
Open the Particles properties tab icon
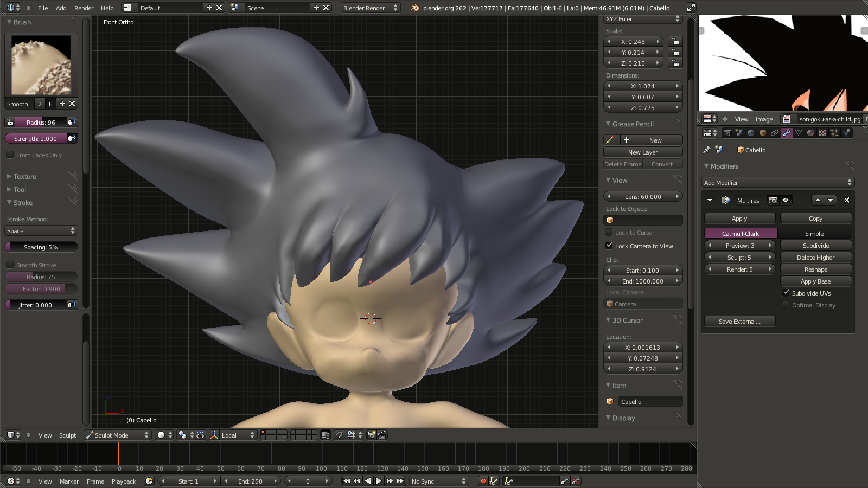tap(834, 133)
